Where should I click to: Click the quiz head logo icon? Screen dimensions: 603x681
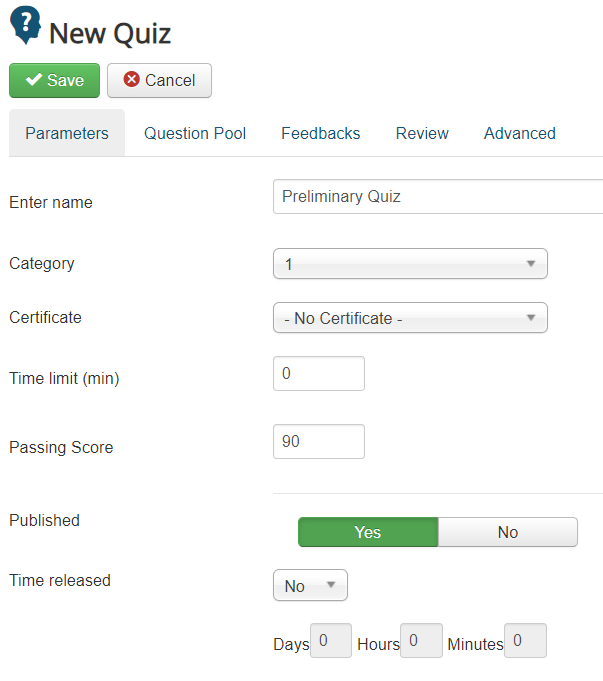[25, 26]
